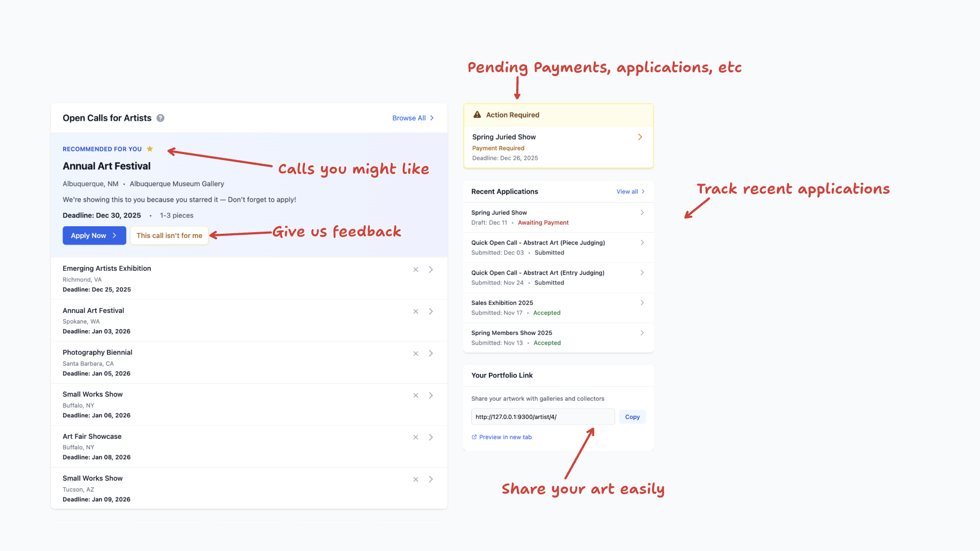Image resolution: width=980 pixels, height=551 pixels.
Task: Click the help icon beside Open Calls for Artists
Action: 160,118
